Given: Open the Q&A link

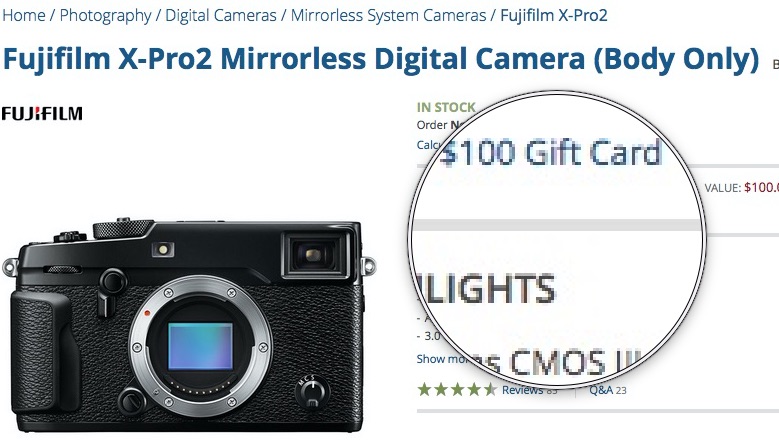Looking at the screenshot, I should point(600,390).
